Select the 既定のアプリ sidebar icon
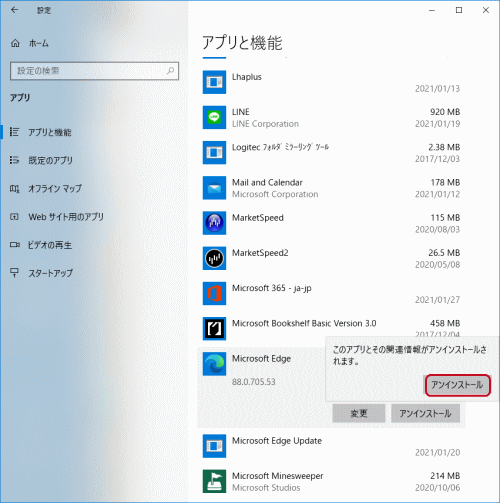The width and height of the screenshot is (500, 503). pyautogui.click(x=14, y=160)
